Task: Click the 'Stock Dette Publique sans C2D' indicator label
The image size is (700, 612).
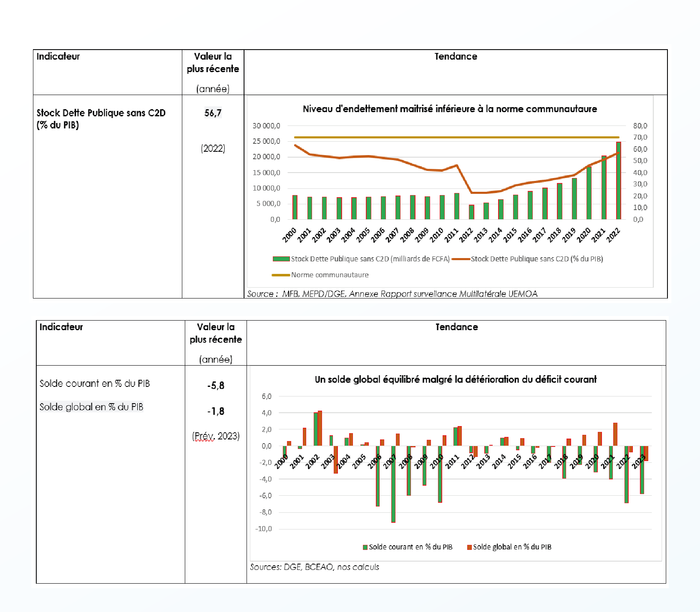Action: point(101,119)
